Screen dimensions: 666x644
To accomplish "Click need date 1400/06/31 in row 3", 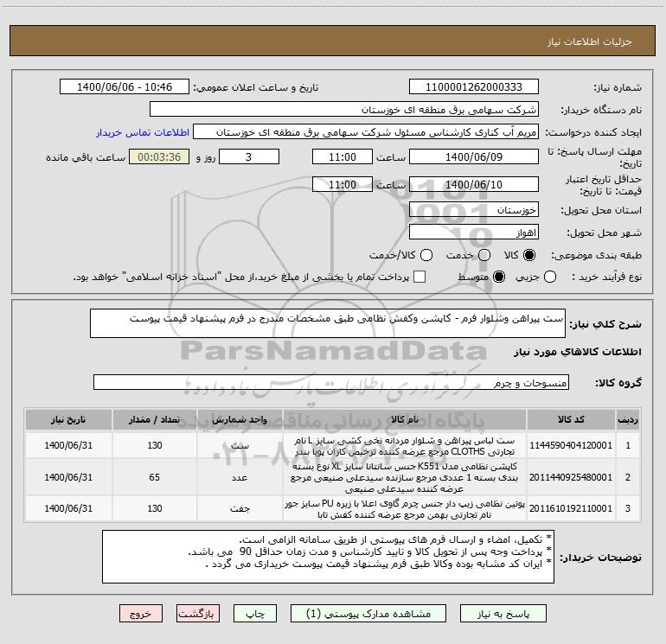I will 68,508.
